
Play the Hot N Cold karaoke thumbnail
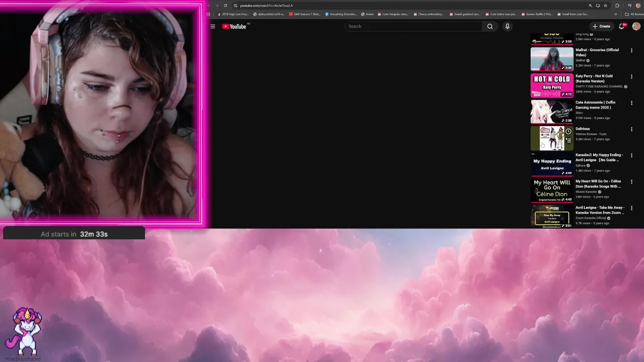click(x=552, y=85)
